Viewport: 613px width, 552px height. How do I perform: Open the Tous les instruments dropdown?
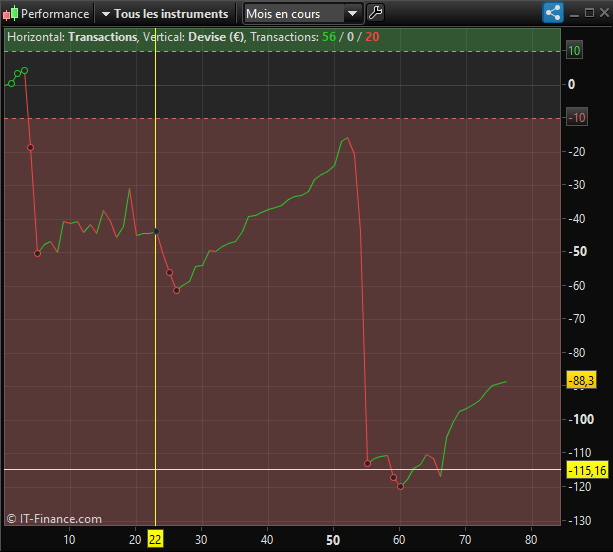pyautogui.click(x=165, y=14)
